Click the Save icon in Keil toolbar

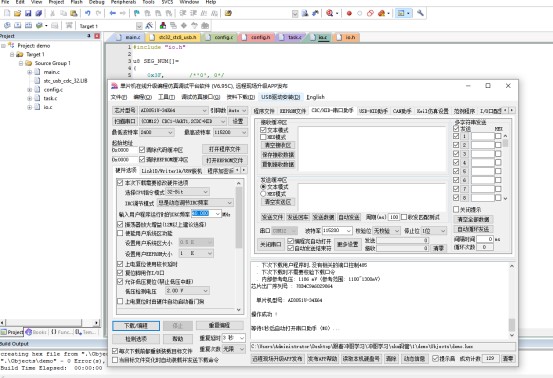(28, 13)
